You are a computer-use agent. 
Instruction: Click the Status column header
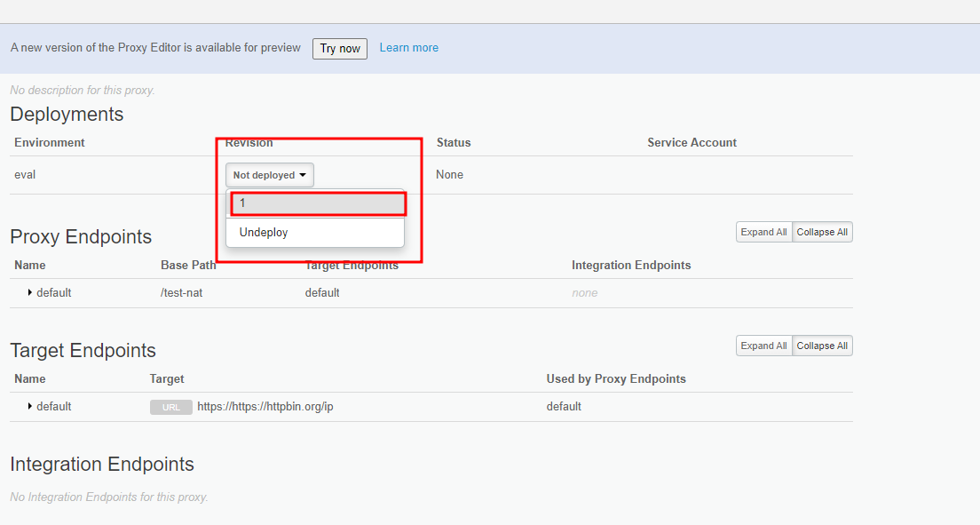[454, 143]
